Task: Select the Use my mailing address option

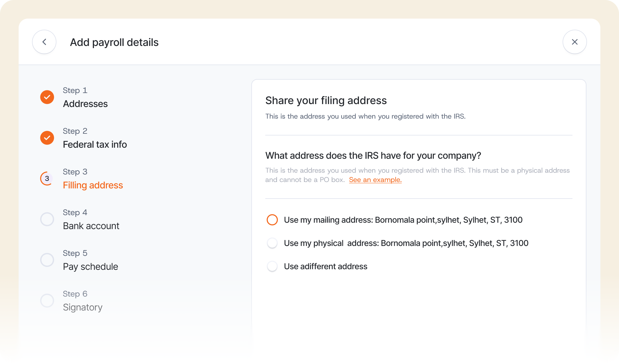Action: (272, 220)
